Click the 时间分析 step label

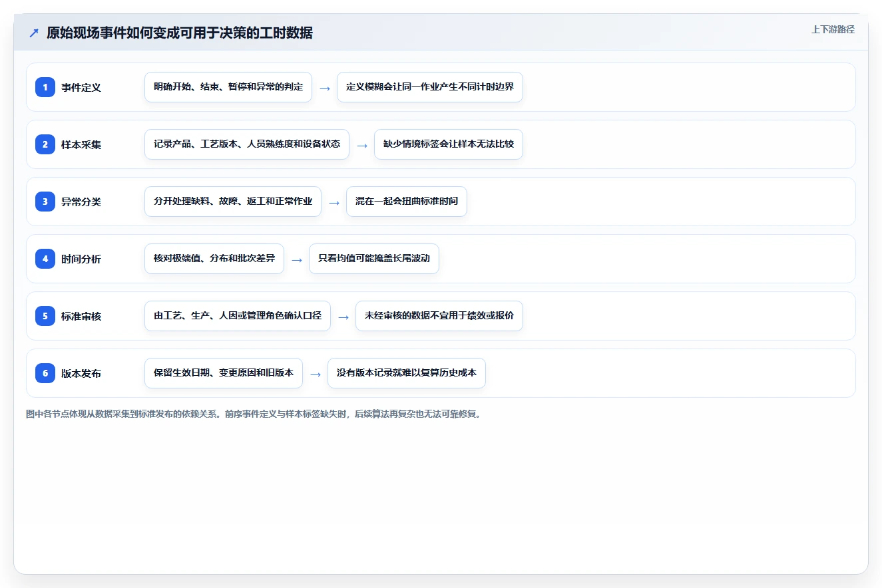pos(81,259)
